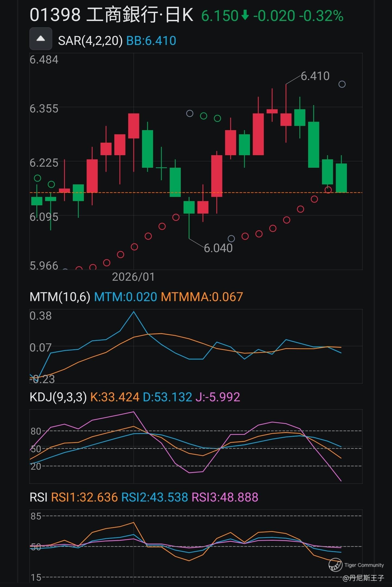Click the 日K period label in the title
Screen dimensions: 392x587
pos(179,15)
